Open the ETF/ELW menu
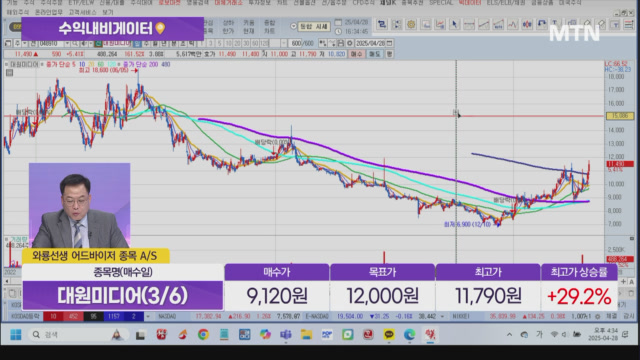The image size is (640, 360). (x=80, y=2)
